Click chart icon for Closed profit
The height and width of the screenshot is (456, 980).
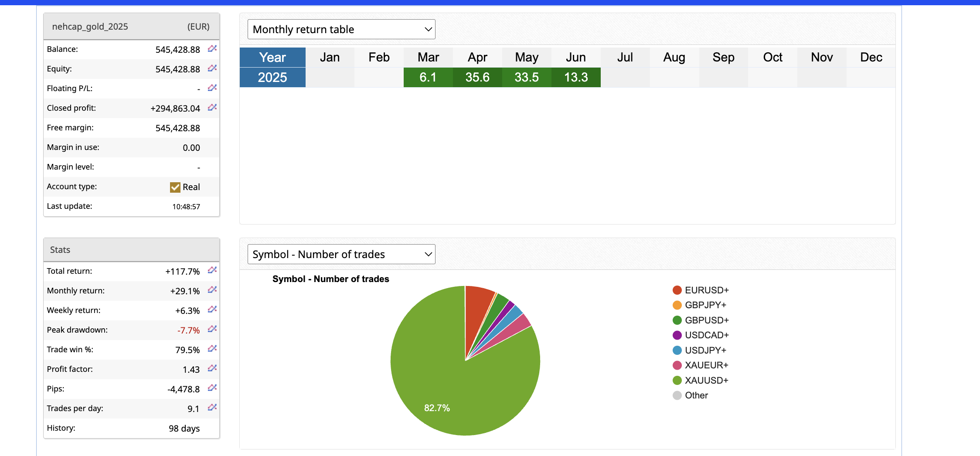[212, 107]
